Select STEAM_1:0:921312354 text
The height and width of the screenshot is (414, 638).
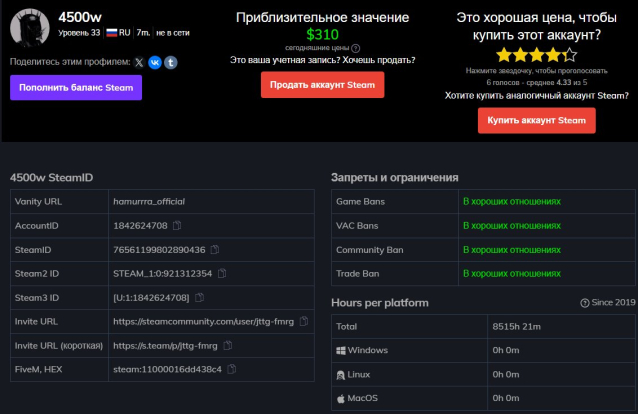click(x=162, y=274)
